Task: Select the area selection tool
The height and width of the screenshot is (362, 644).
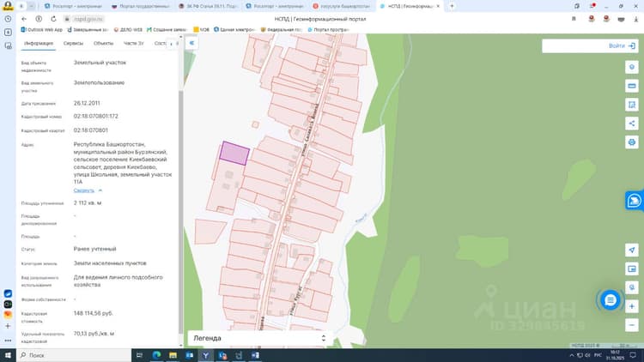Action: tap(632, 105)
